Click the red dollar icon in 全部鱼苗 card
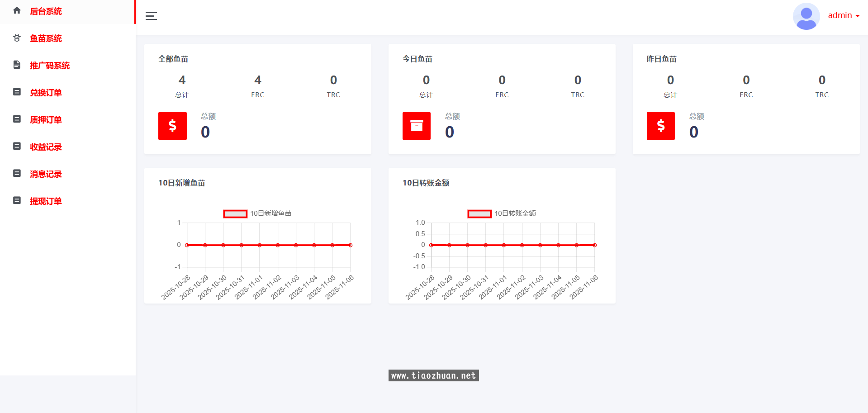Screen dimensions: 868x413 coord(172,126)
